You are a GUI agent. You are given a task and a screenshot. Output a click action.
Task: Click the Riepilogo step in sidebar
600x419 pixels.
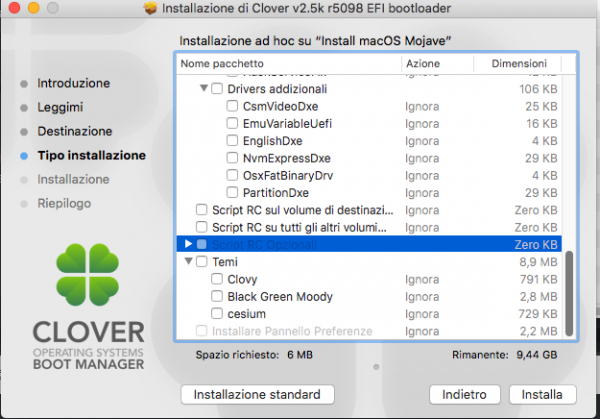point(64,203)
